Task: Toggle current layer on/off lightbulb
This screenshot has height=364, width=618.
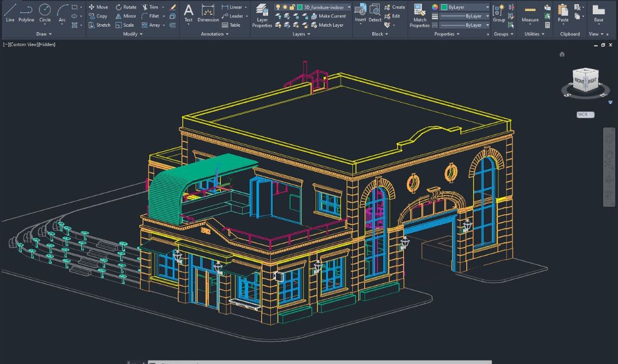Action: tap(278, 7)
